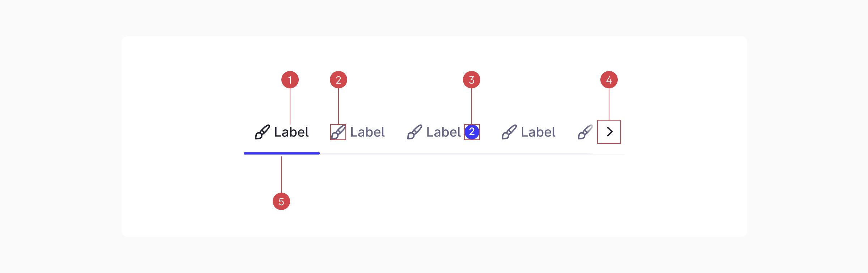Screen dimensions: 868x273
Task: Open the third tab's Label text beside badge
Action: 443,132
